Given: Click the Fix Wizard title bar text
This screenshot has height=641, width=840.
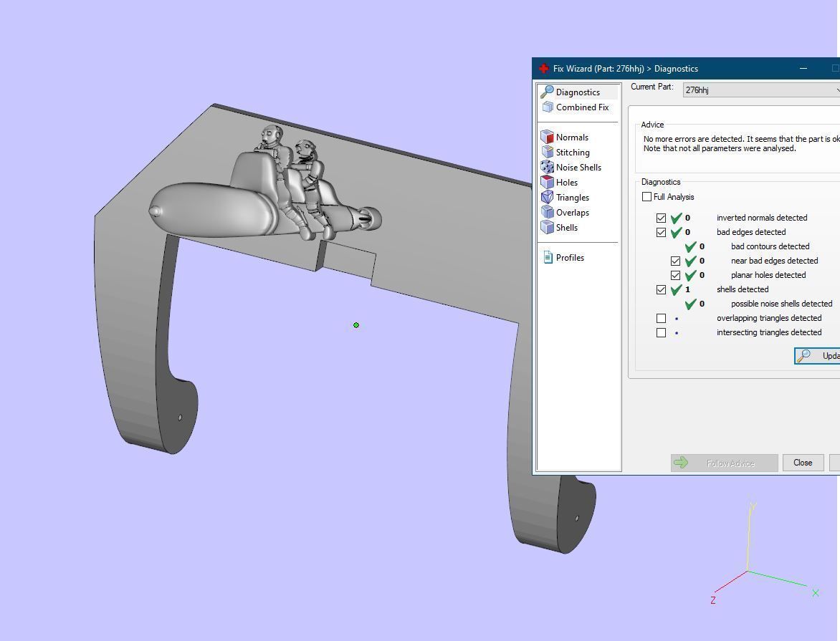Looking at the screenshot, I should 625,69.
